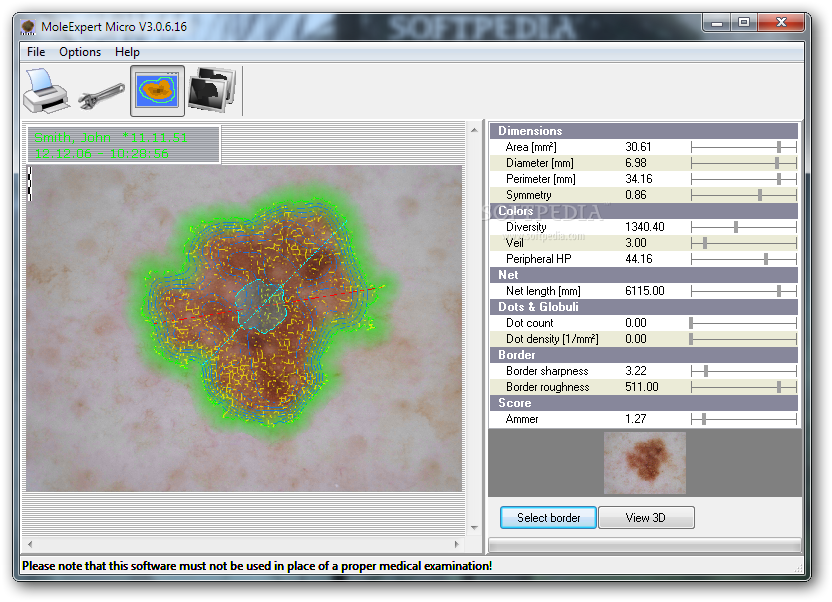
Task: Click the Border roughness slider handle
Action: tap(779, 387)
